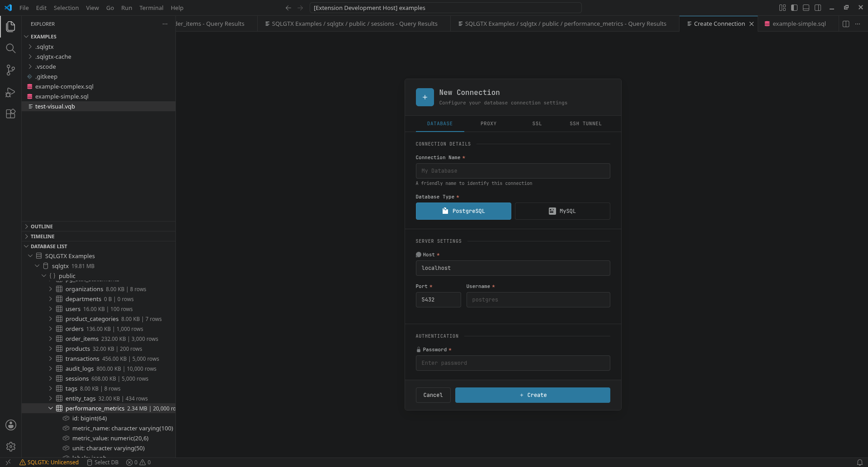
Task: Go back using the navigation arrow
Action: (288, 8)
